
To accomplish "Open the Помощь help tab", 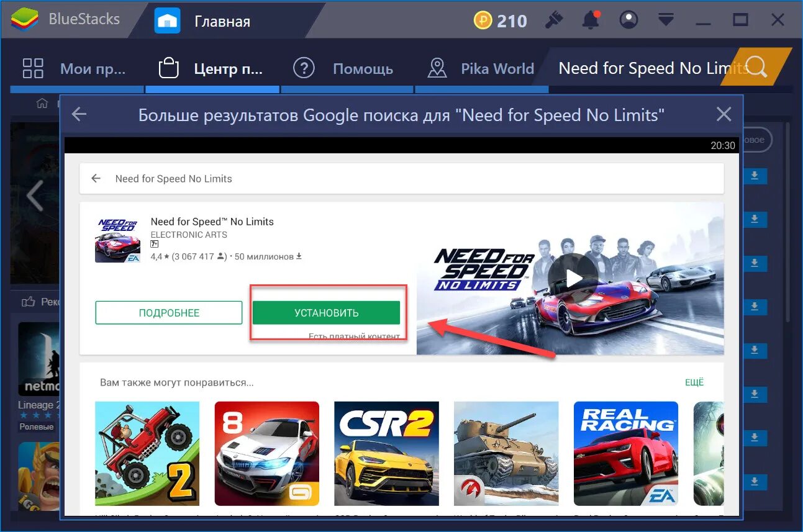I will coord(343,68).
